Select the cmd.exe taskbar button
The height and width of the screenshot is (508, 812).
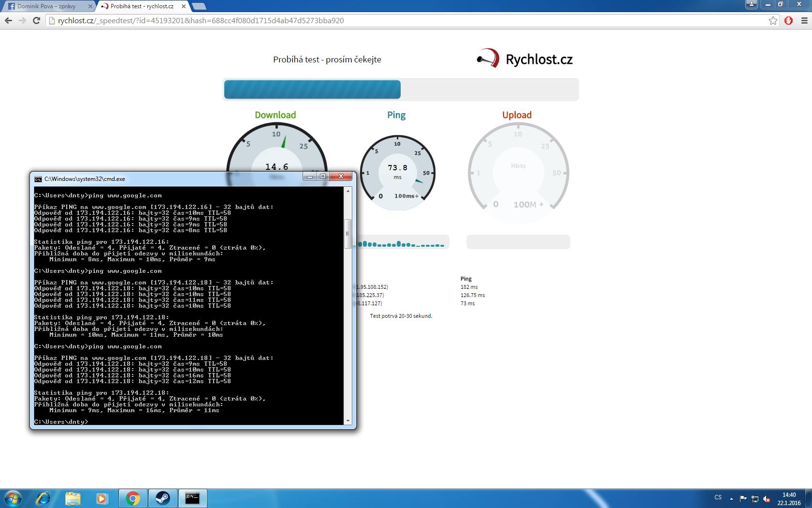(193, 498)
